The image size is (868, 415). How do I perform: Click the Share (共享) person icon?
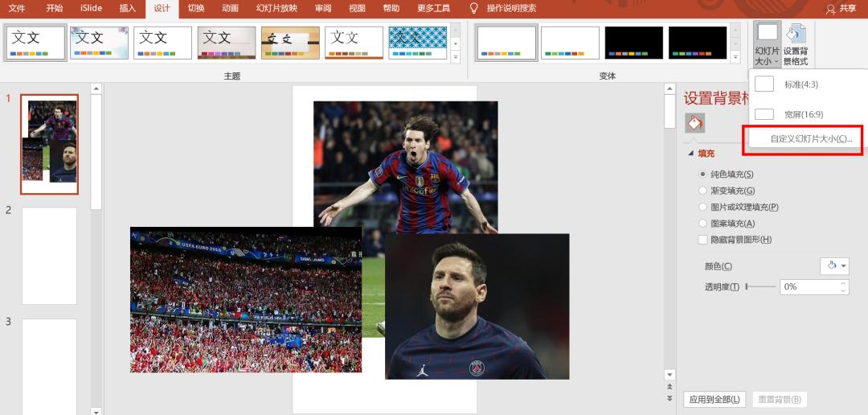831,8
